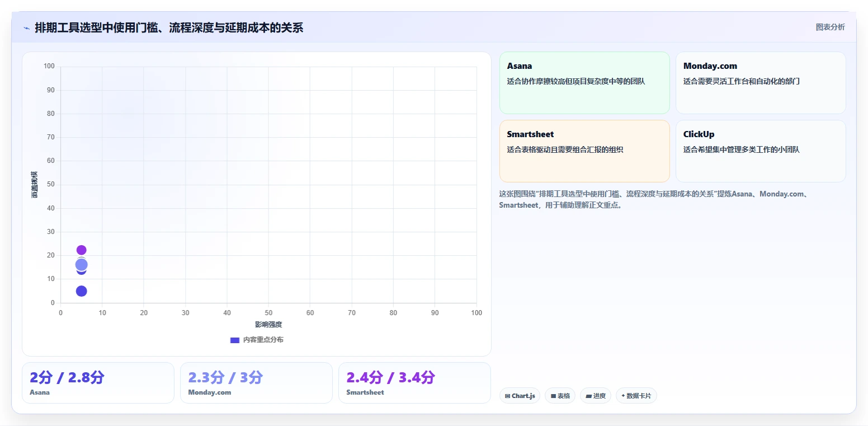Image resolution: width=868 pixels, height=426 pixels.
Task: Click the 图表分析 label at top right
Action: (830, 27)
